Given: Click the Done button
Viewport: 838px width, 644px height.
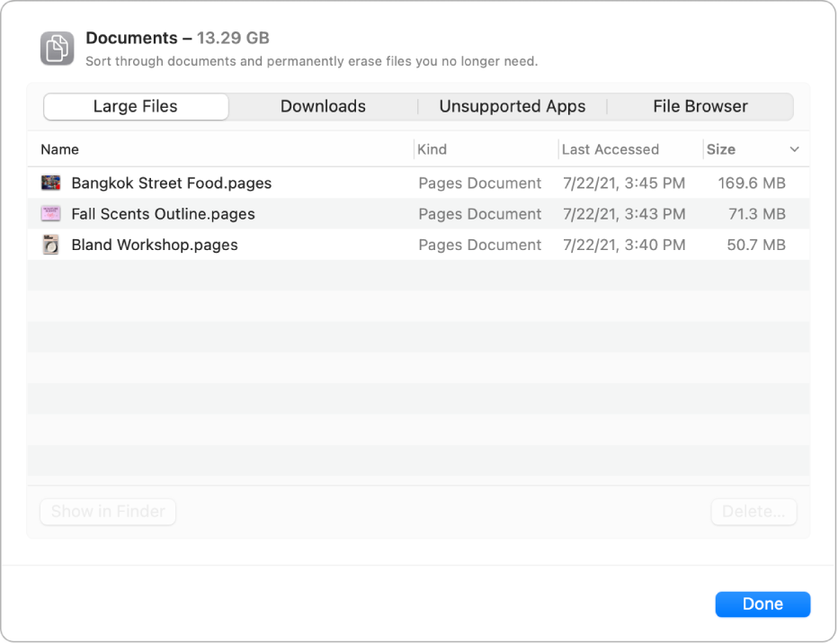Looking at the screenshot, I should point(762,604).
